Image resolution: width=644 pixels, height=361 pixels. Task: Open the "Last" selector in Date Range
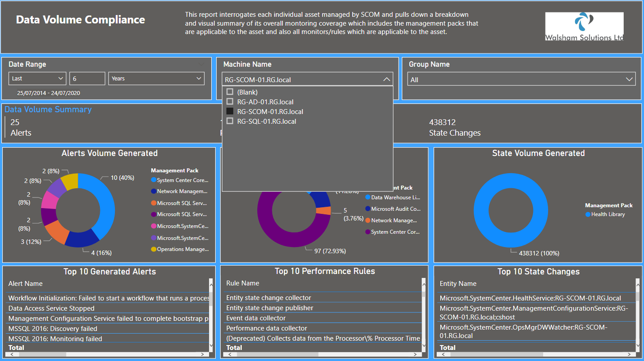coord(37,78)
